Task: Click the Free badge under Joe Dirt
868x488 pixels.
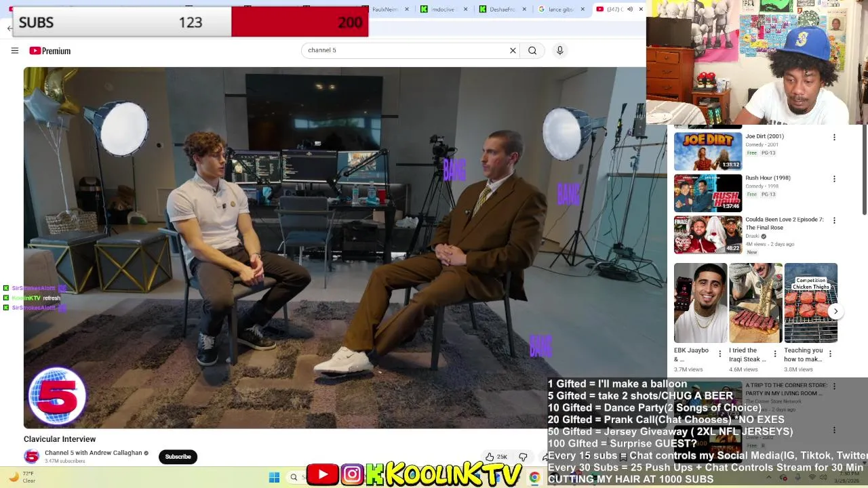Action: (x=751, y=152)
